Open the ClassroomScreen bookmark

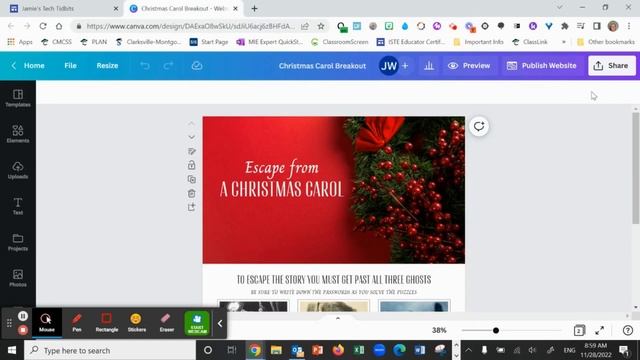pyautogui.click(x=340, y=42)
